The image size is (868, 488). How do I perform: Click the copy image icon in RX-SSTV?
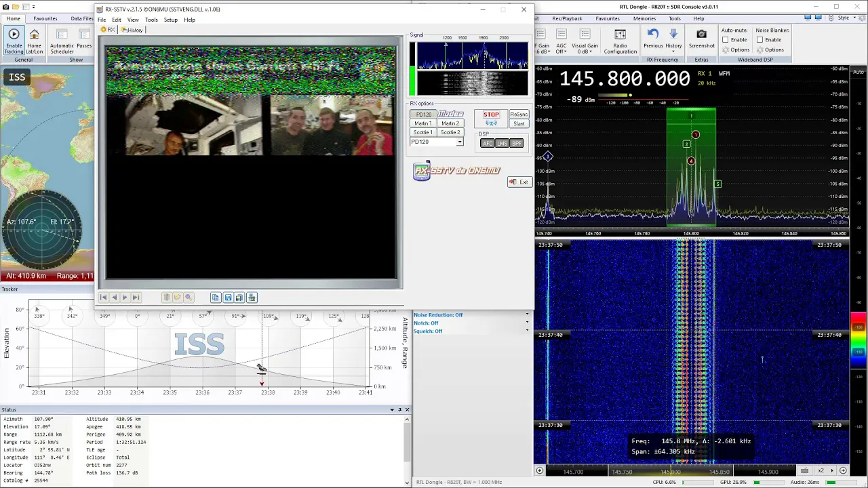coord(215,297)
